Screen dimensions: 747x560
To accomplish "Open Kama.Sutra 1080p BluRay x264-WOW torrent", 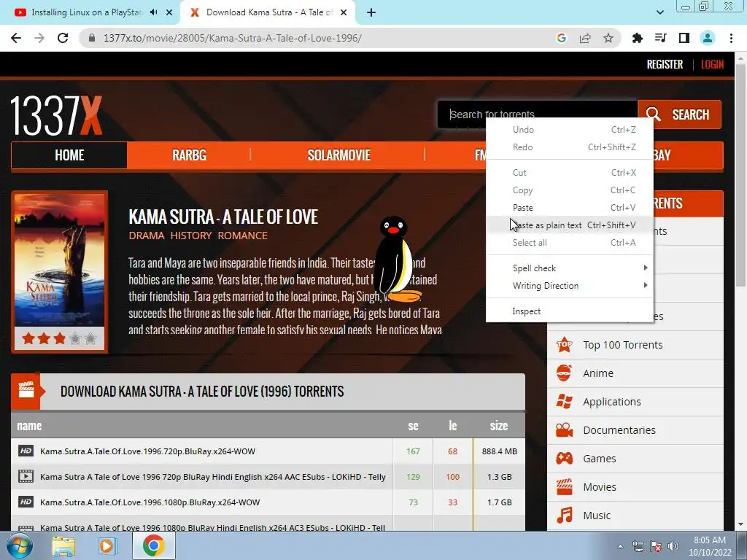I will click(x=150, y=502).
